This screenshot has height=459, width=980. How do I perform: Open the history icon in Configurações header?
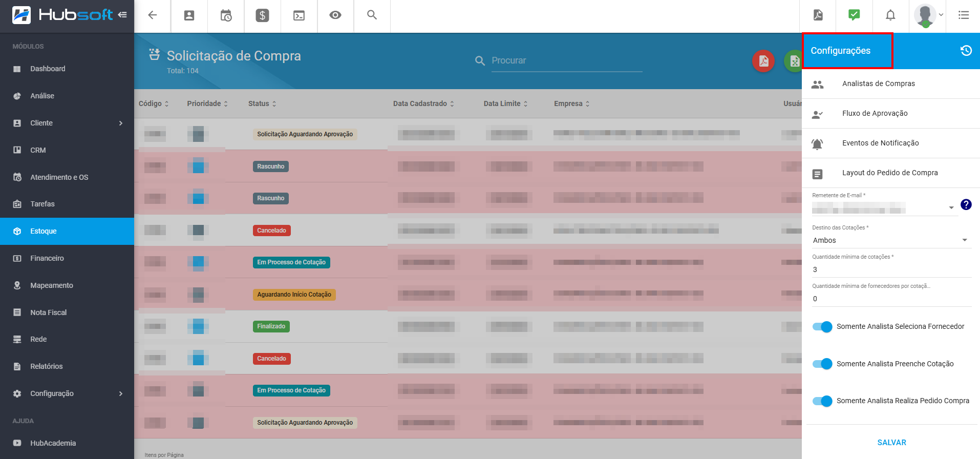coord(966,50)
